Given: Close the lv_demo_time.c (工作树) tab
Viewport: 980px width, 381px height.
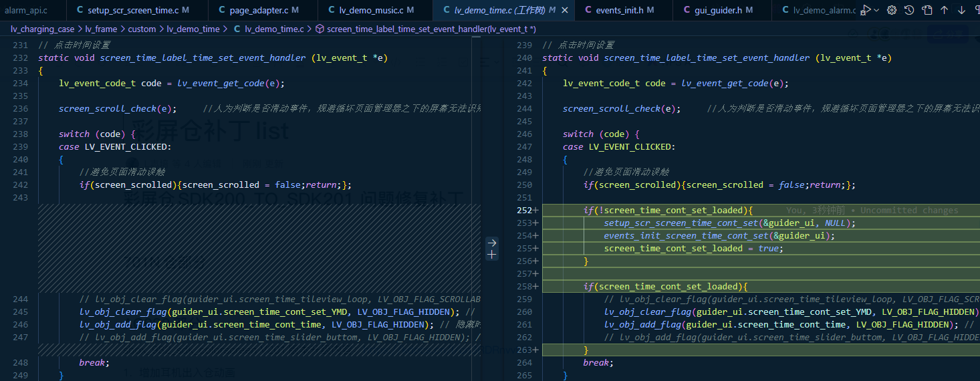Looking at the screenshot, I should click(565, 10).
